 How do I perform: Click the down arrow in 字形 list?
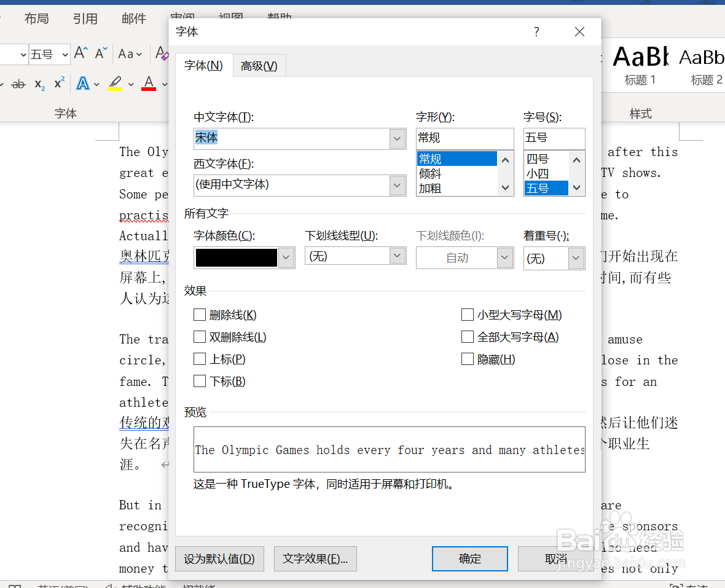pos(506,187)
